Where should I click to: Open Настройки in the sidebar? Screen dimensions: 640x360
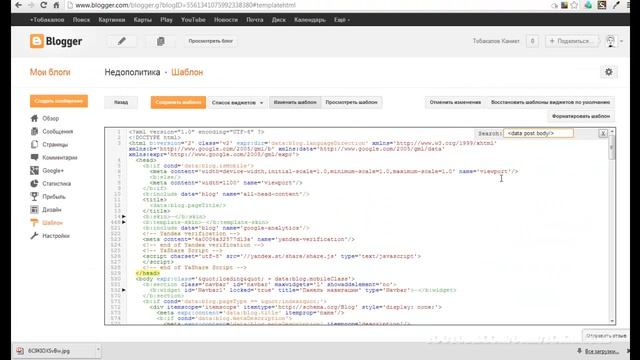[56, 236]
